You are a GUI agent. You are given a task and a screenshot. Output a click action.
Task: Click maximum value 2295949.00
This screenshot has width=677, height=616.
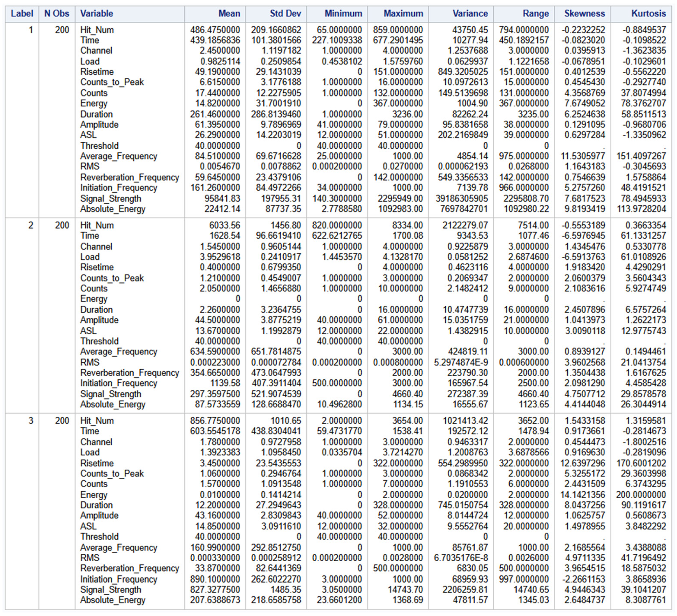(x=400, y=199)
